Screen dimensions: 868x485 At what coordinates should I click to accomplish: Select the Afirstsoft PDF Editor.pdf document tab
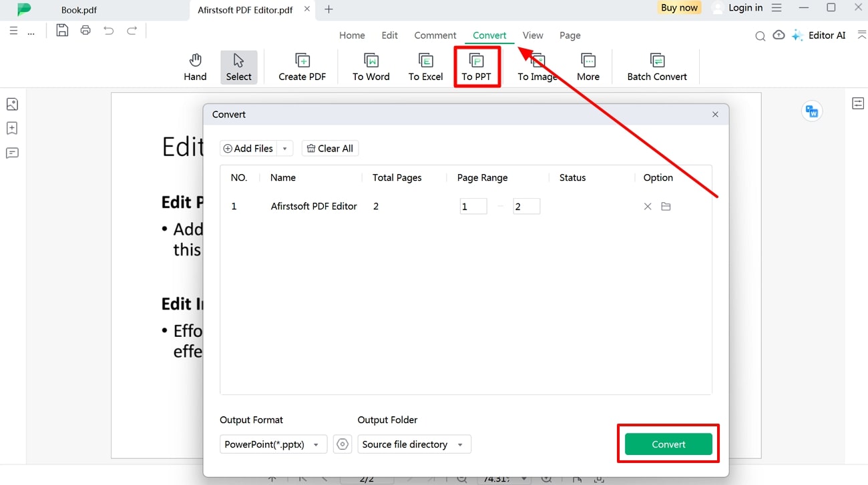(245, 10)
